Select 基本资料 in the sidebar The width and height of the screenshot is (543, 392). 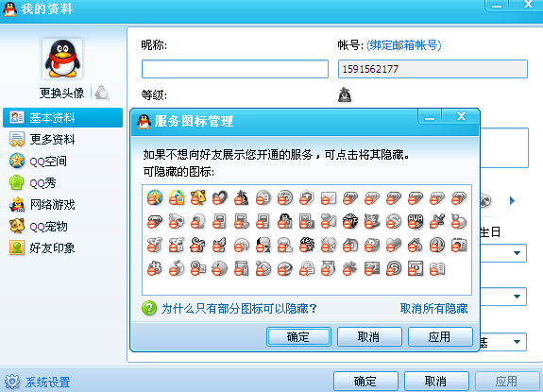point(62,118)
